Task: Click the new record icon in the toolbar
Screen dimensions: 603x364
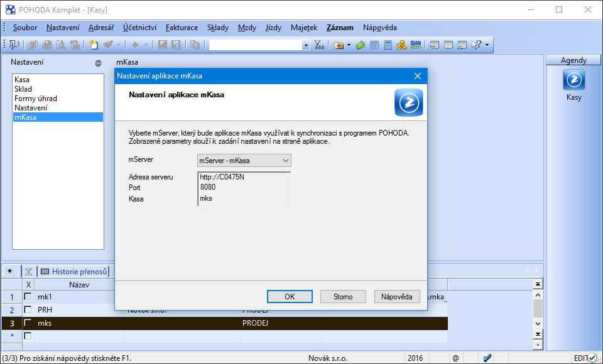Action: pos(94,45)
